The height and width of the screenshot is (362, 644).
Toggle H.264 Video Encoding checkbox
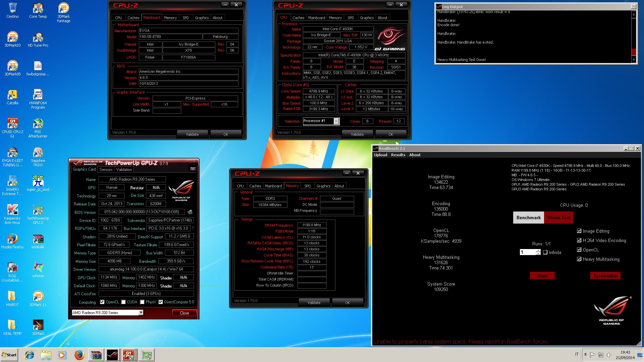579,240
